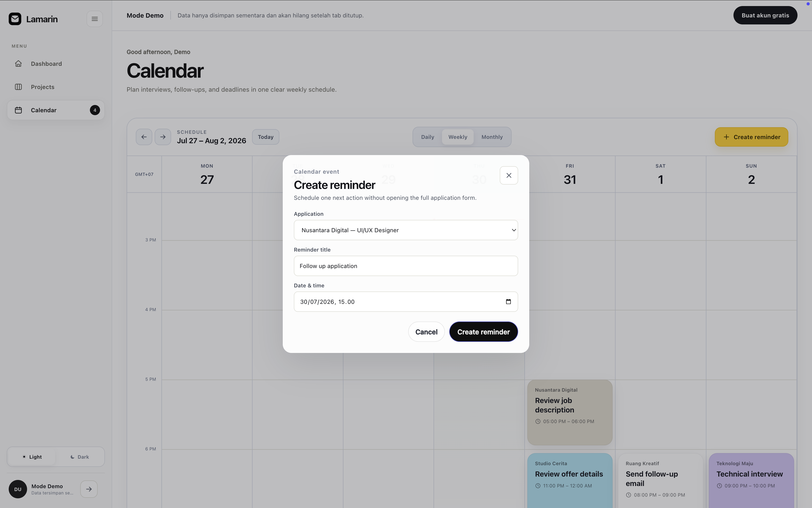Click the logout arrow beside Mode Demo
Viewport: 812px width, 508px height.
point(89,489)
